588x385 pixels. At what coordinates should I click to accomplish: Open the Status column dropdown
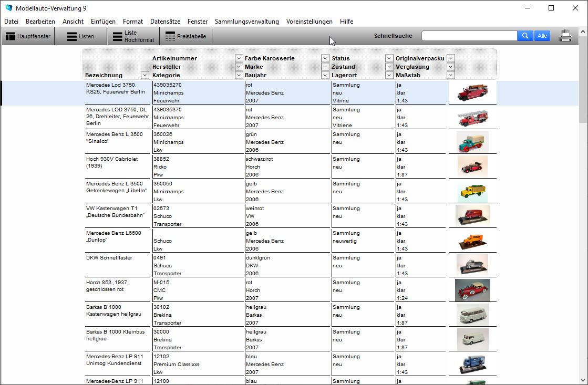click(x=389, y=58)
